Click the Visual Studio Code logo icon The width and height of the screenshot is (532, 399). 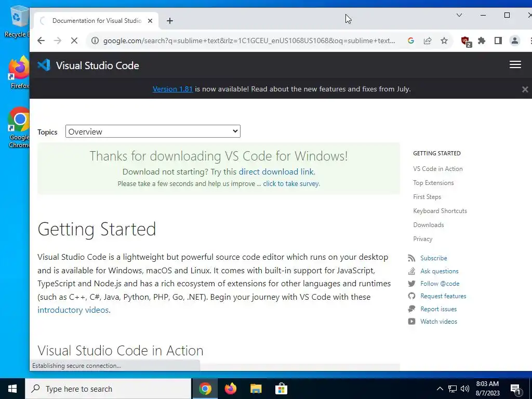[44, 65]
